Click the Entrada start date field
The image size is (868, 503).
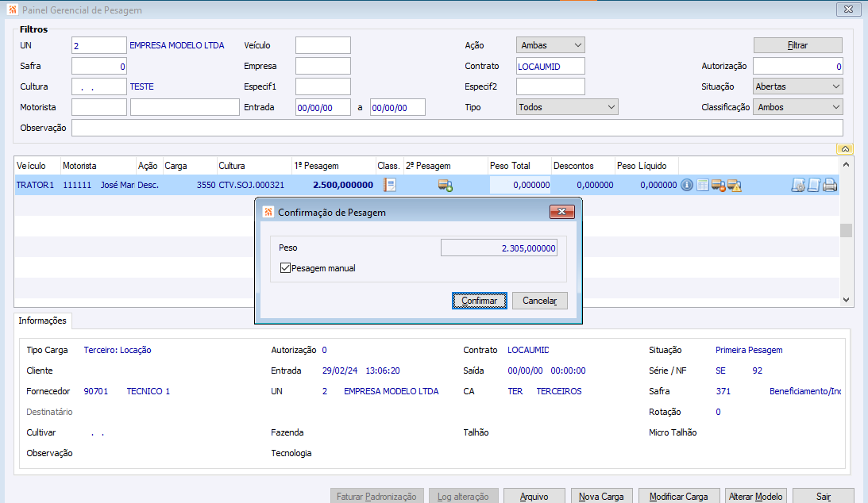(x=322, y=107)
